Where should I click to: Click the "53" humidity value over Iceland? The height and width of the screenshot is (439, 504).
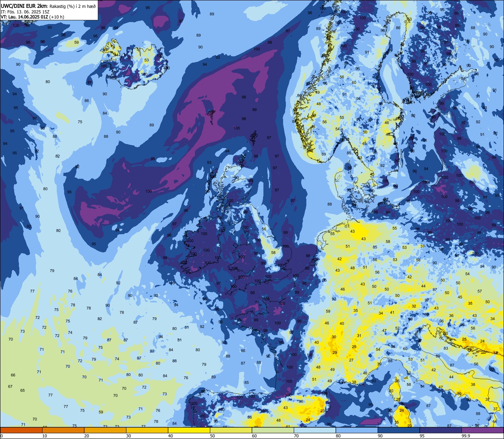pyautogui.click(x=146, y=60)
